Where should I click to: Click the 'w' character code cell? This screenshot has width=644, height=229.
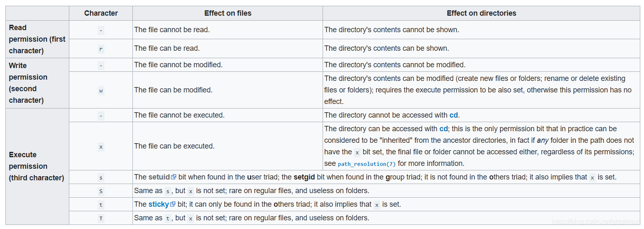(101, 90)
